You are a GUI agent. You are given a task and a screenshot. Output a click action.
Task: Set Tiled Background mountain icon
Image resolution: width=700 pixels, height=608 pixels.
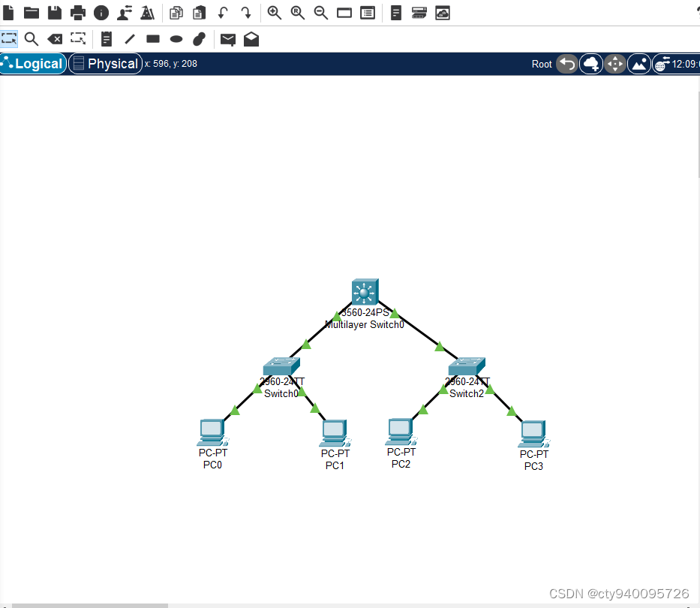click(639, 64)
